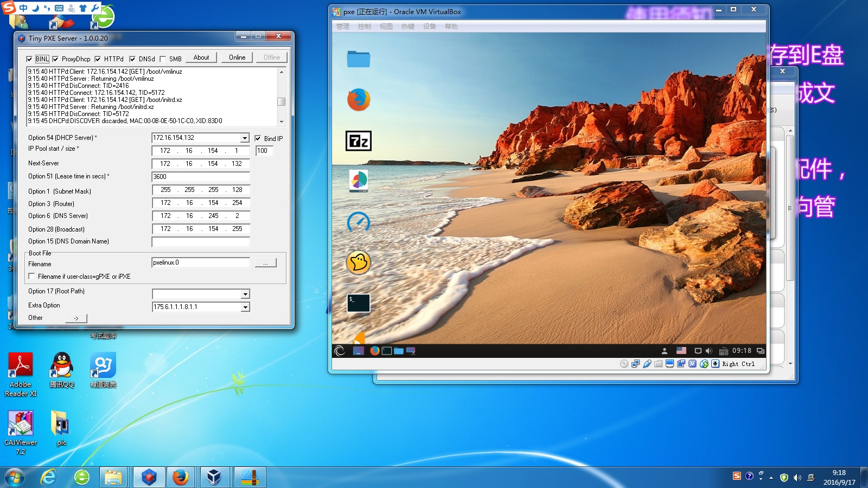This screenshot has width=868, height=488.
Task: Click the Option 51 lease time field
Action: click(201, 177)
